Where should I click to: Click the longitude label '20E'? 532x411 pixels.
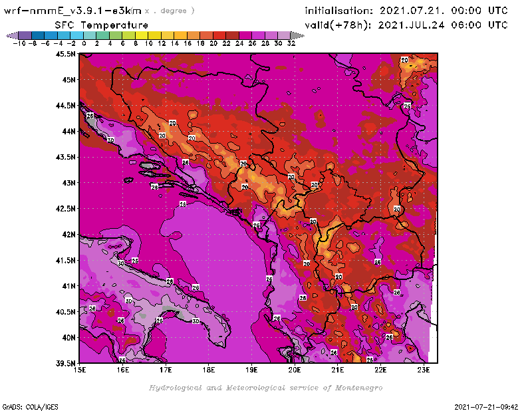point(295,370)
